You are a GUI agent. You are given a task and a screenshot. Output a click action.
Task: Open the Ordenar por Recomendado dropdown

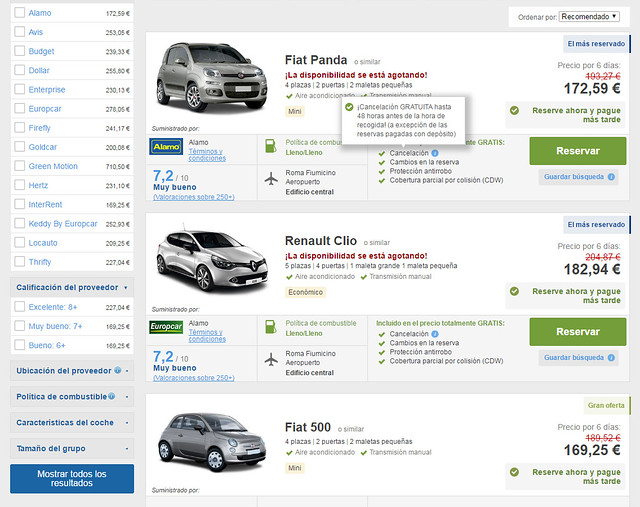[589, 17]
